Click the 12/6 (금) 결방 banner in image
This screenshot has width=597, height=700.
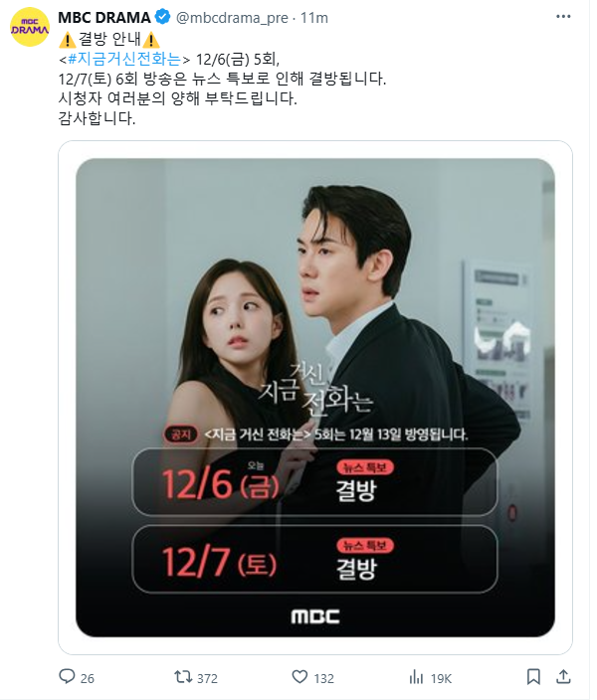click(314, 482)
